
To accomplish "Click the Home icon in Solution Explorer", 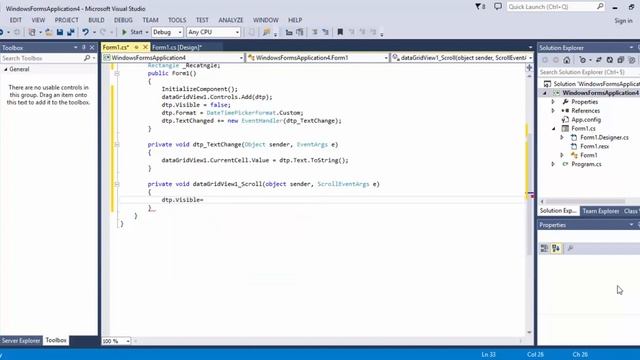I will pos(567,60).
